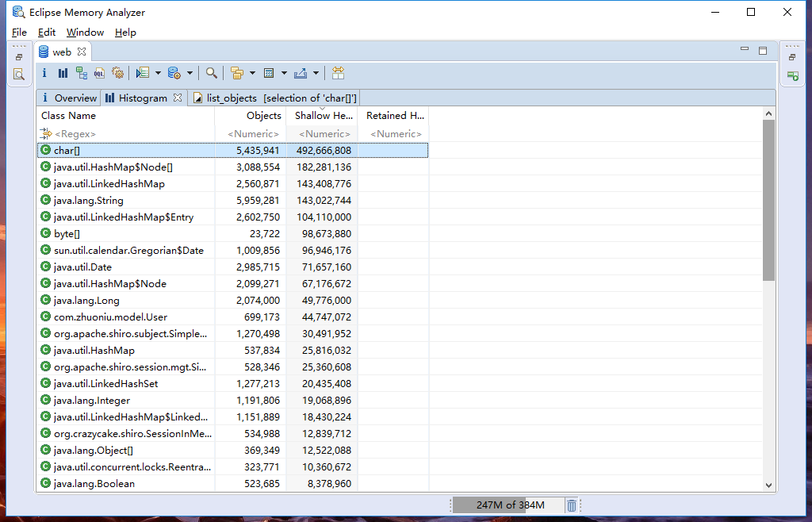Open the Thread Overview gears icon
812x522 pixels.
click(117, 73)
